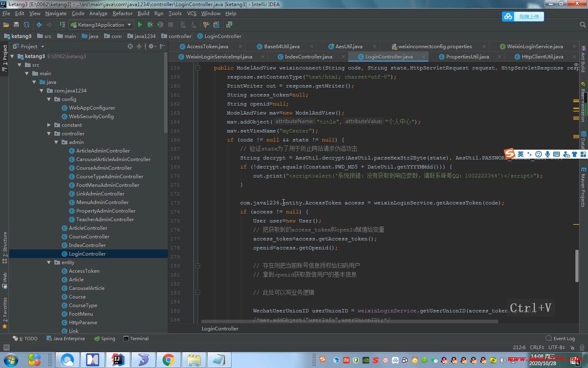Switch to the AccessToken.java tab
The image size is (588, 368).
click(207, 47)
